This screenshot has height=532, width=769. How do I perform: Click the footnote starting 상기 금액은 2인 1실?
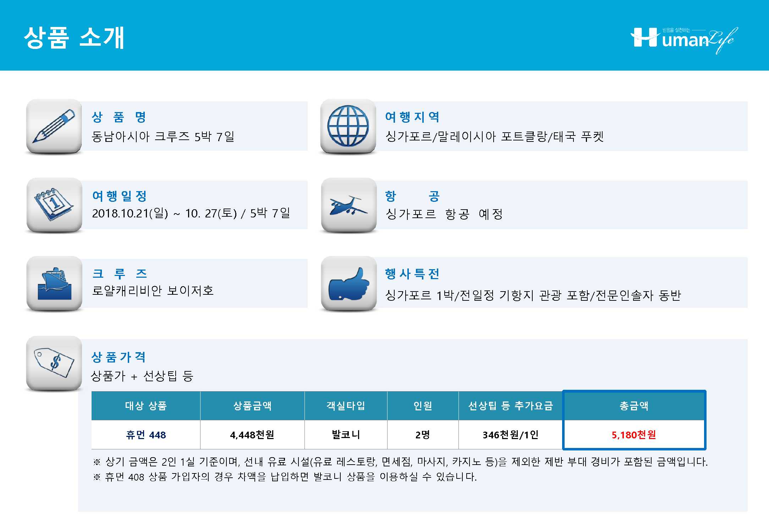[x=400, y=462]
